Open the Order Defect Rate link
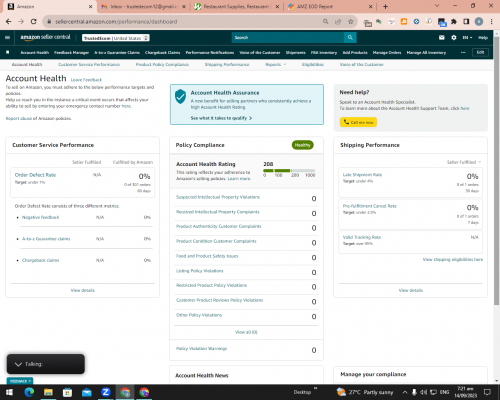Image resolution: width=500 pixels, height=400 pixels. click(35, 175)
